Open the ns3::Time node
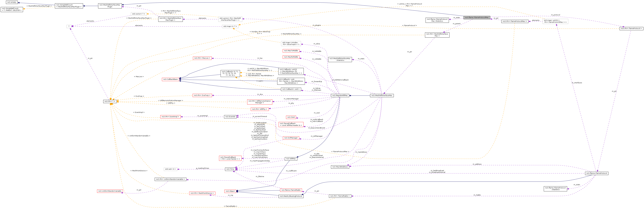 [230, 169]
